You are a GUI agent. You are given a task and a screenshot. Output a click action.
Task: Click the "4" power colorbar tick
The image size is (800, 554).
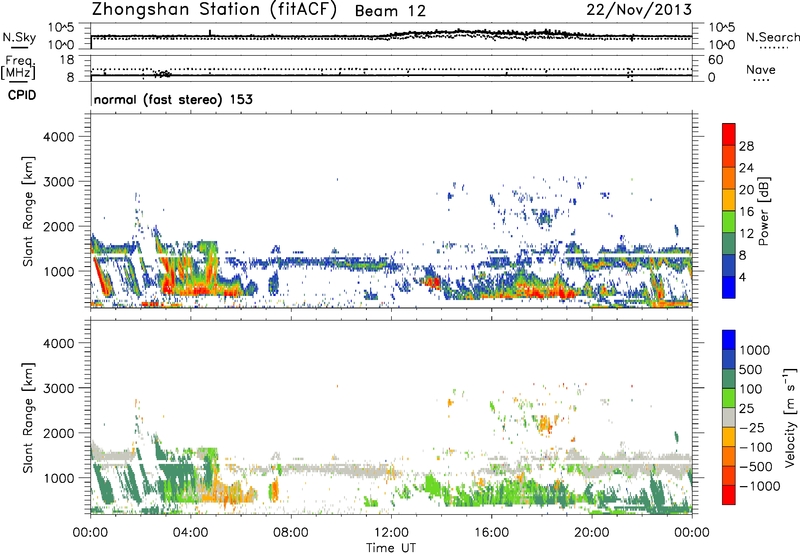(743, 277)
